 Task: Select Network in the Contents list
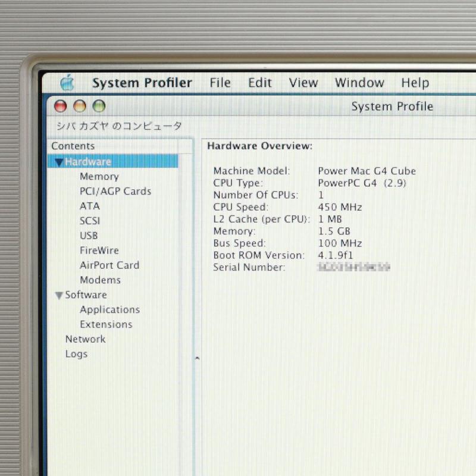click(86, 339)
